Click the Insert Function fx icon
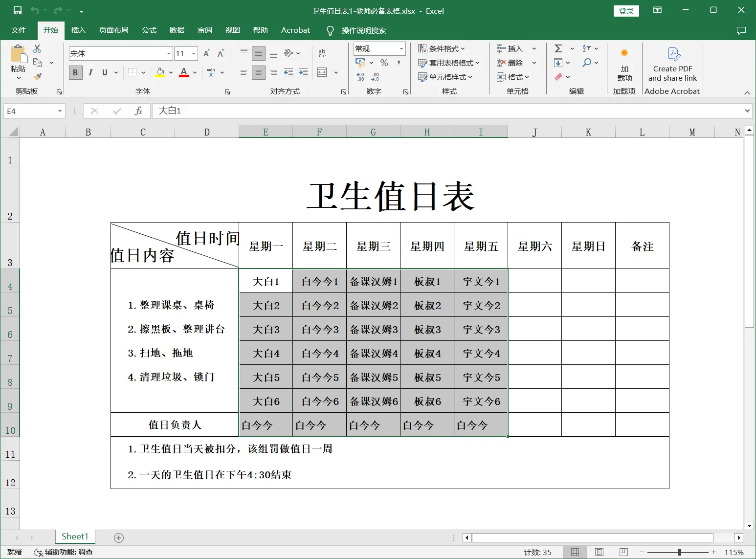Image resolution: width=756 pixels, height=559 pixels. click(138, 111)
